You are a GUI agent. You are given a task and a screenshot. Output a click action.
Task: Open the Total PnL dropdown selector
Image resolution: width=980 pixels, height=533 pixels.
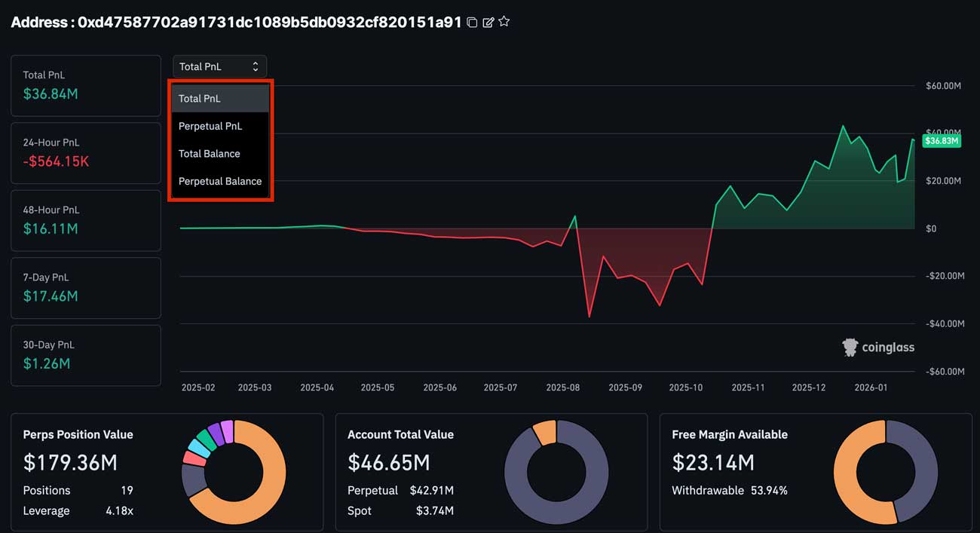219,66
